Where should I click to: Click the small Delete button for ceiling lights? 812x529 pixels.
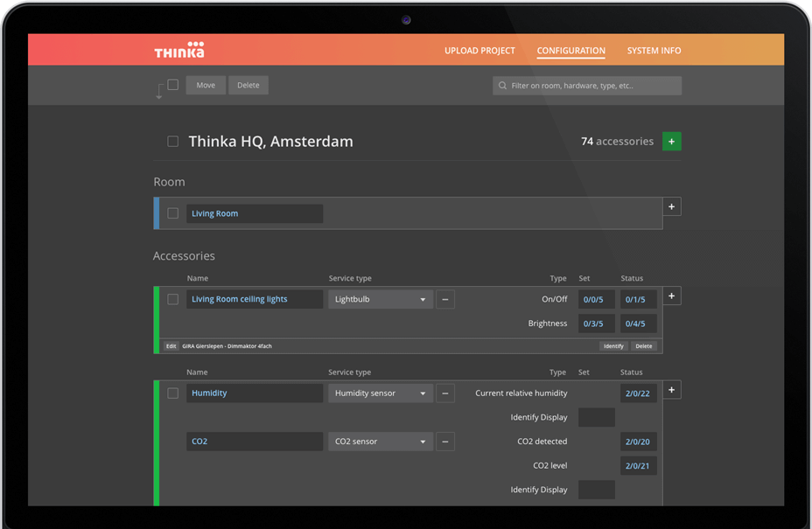pos(644,345)
